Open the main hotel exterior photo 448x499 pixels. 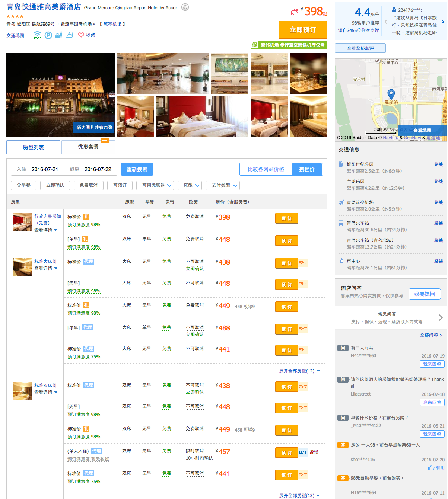pos(60,95)
